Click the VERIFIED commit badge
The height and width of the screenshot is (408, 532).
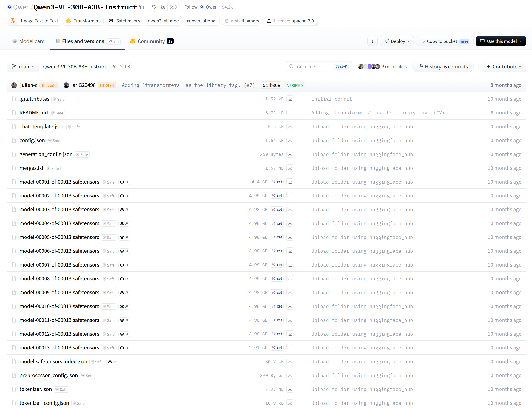(x=295, y=85)
